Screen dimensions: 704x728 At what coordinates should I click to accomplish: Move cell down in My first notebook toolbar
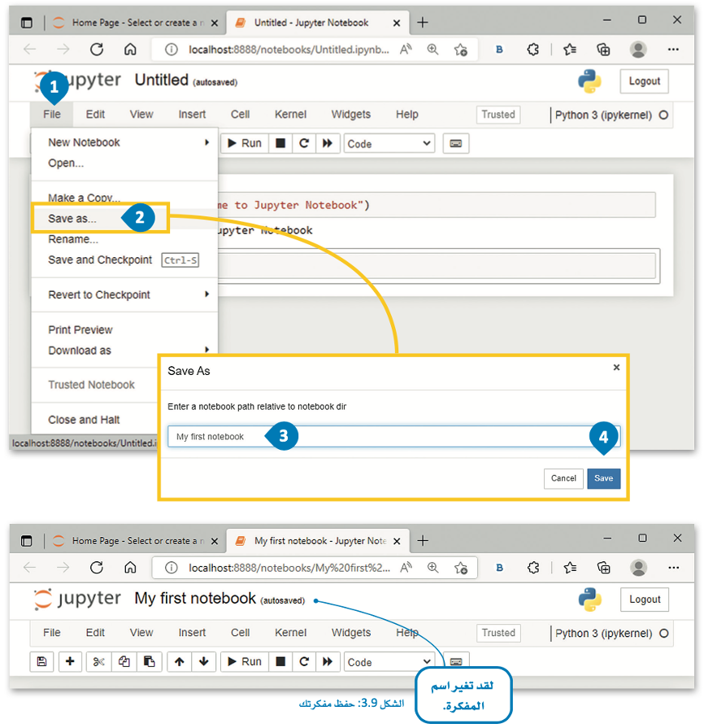click(204, 661)
